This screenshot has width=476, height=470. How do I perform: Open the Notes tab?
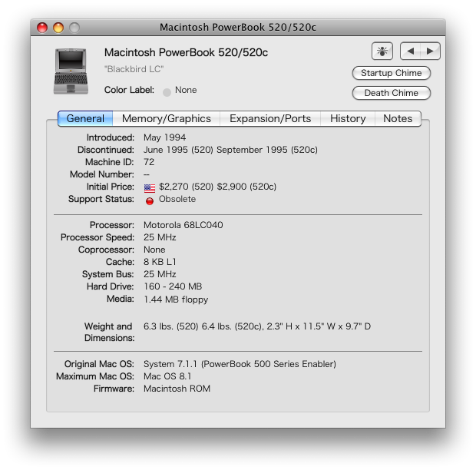pos(398,118)
